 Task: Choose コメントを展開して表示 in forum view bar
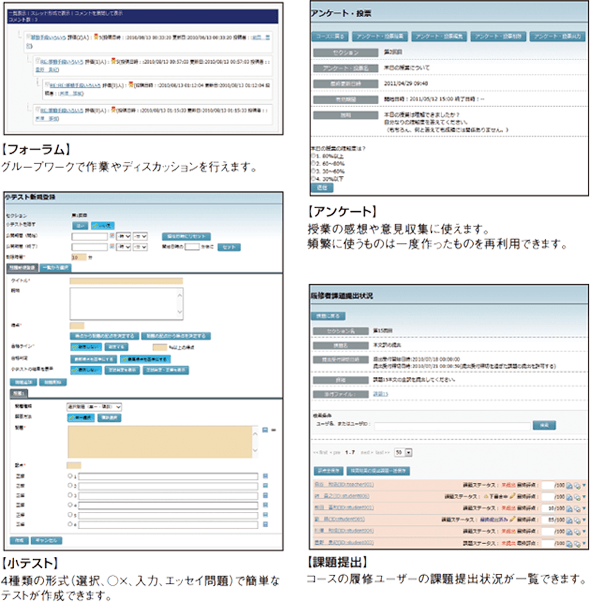tap(99, 13)
